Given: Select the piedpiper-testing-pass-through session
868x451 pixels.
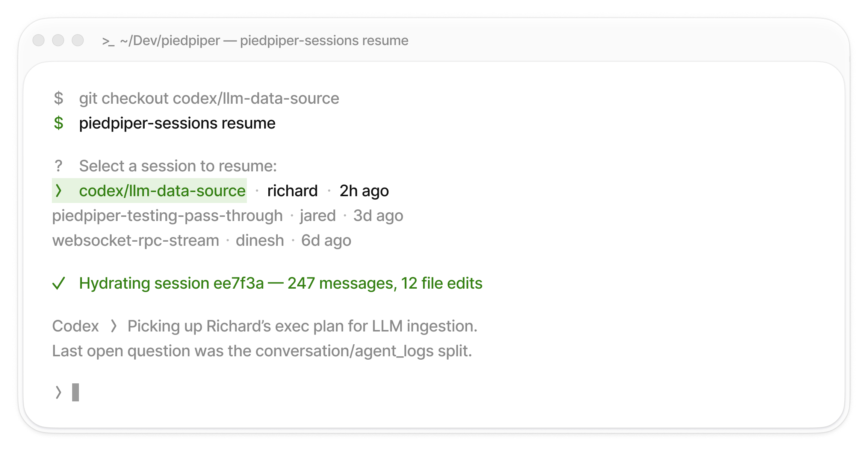Looking at the screenshot, I should [228, 216].
